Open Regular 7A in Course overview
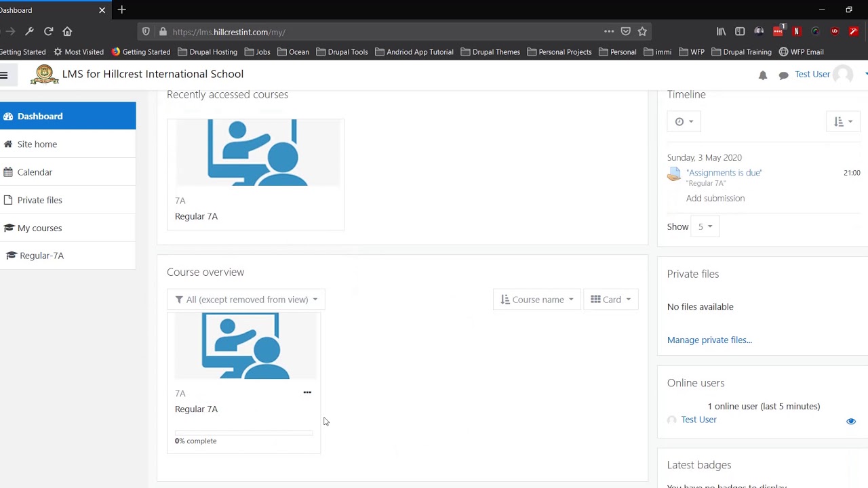 point(196,409)
